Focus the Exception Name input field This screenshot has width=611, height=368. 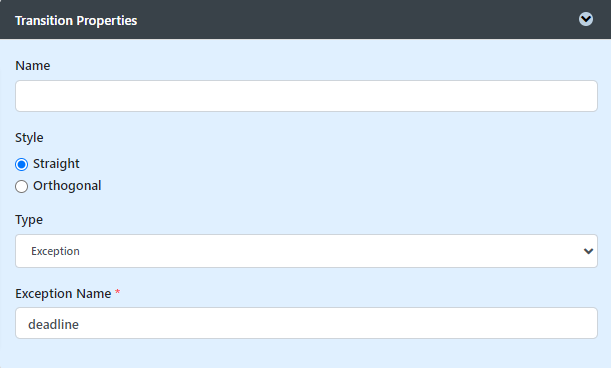(x=306, y=323)
